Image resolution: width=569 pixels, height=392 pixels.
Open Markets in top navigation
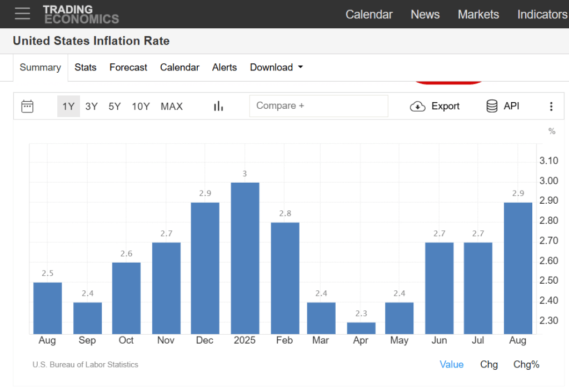click(478, 14)
